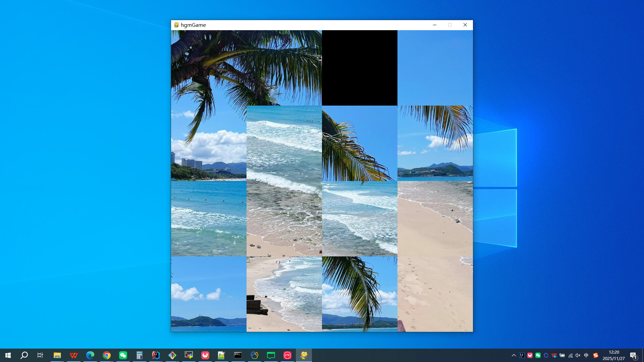The image size is (644, 362).
Task: Open the Windows Start menu
Action: click(x=8, y=355)
